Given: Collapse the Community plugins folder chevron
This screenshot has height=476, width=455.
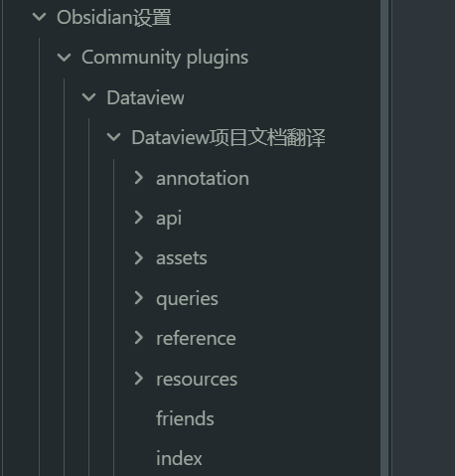Looking at the screenshot, I should tap(64, 58).
